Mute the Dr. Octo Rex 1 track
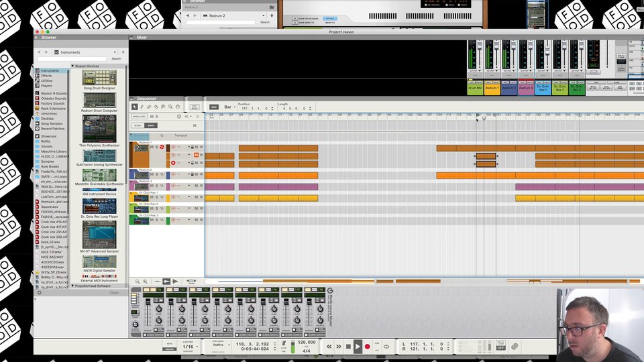Screen dimensions: 644x362 [x=152, y=197]
